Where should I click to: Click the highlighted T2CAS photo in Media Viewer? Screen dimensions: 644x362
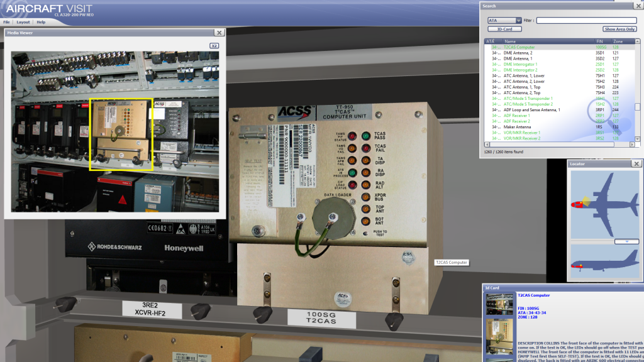(x=121, y=134)
